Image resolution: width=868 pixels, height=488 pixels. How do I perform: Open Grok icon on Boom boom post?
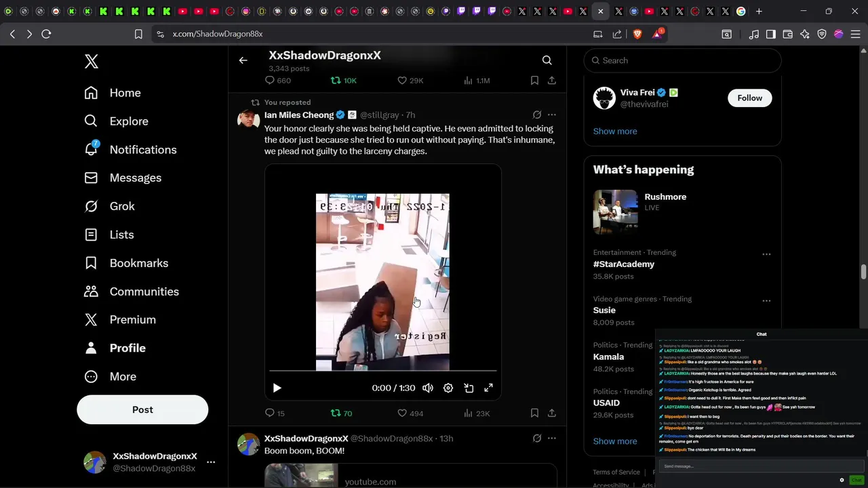click(x=536, y=439)
